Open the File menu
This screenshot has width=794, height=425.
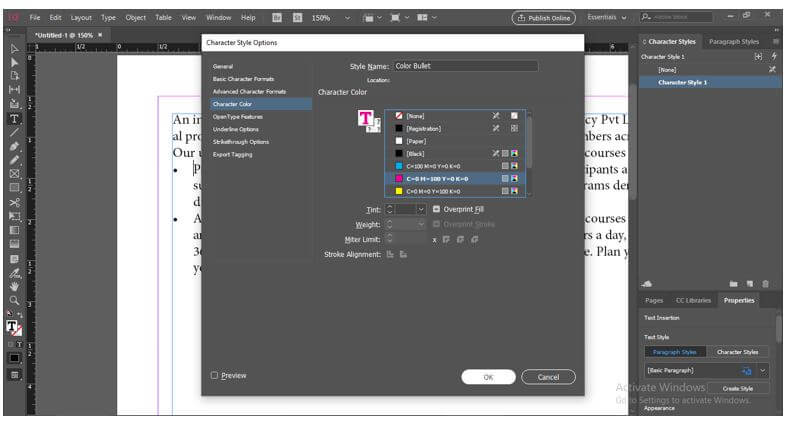pos(35,18)
